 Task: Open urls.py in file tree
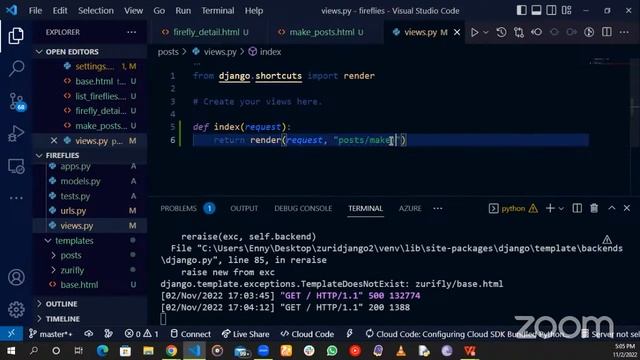point(73,211)
